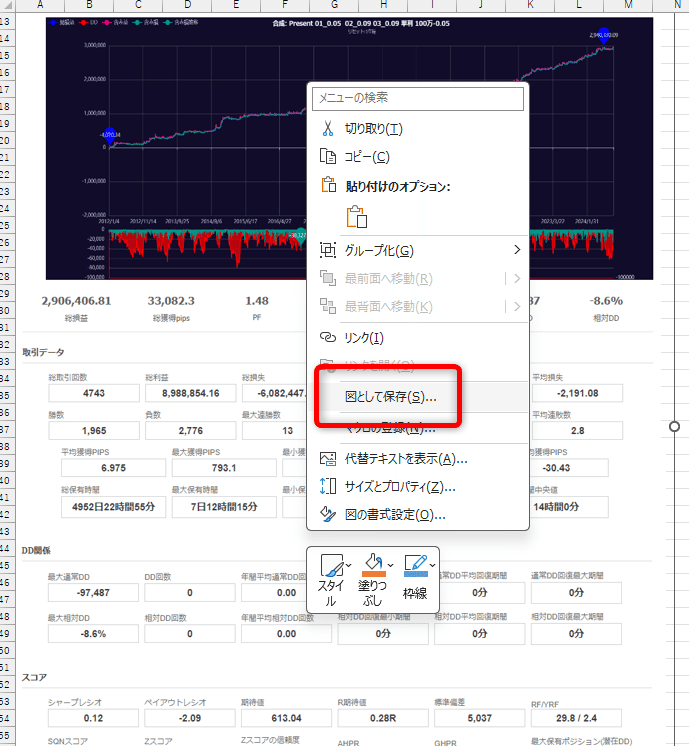Click the Group icon beside グループ化

328,250
